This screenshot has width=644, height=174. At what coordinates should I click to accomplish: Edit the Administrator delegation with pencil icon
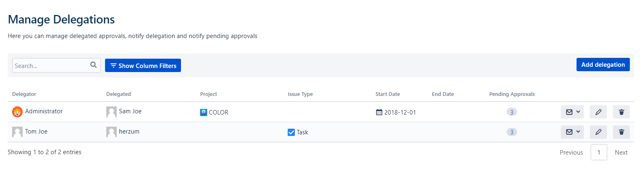[x=598, y=112]
